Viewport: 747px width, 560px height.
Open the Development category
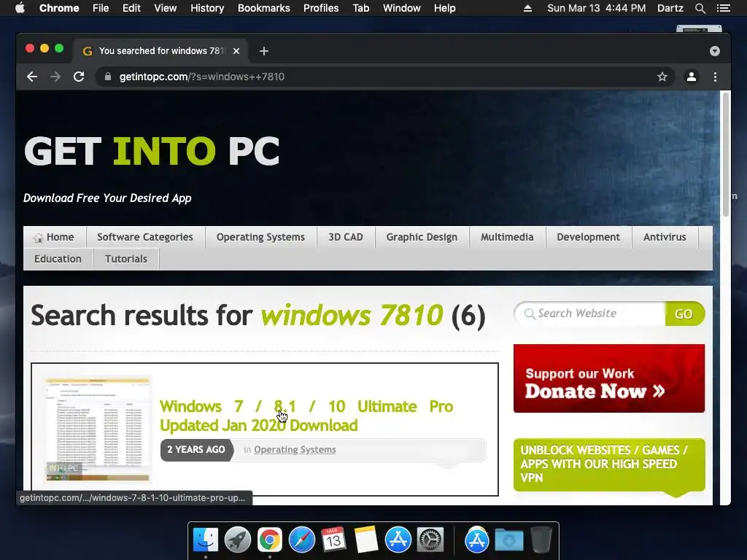(589, 237)
